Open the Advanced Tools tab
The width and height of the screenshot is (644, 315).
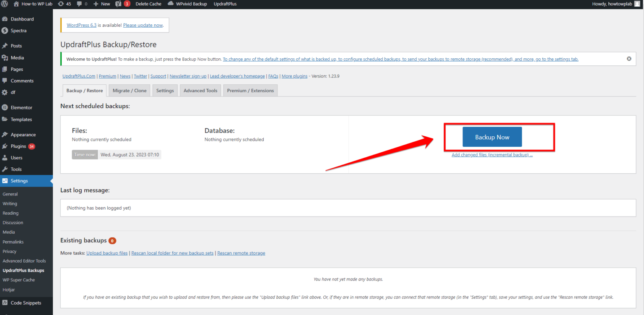pyautogui.click(x=200, y=90)
